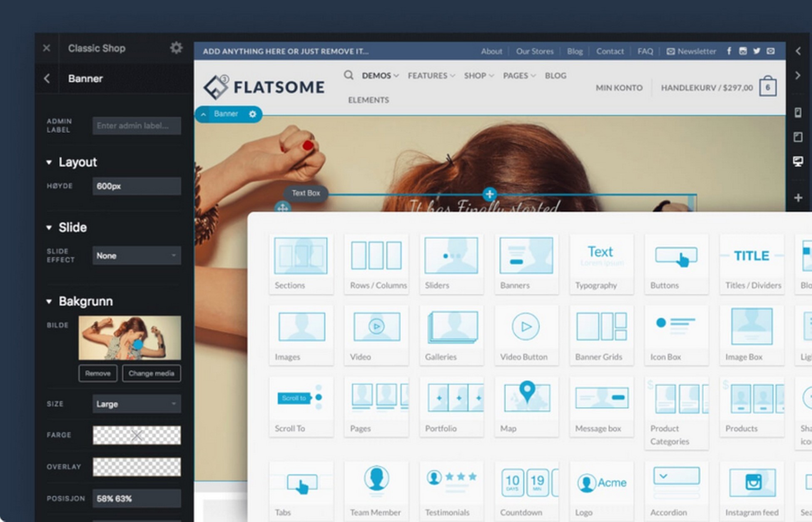Expand the FEATURES menu
The width and height of the screenshot is (812, 522).
coord(431,75)
